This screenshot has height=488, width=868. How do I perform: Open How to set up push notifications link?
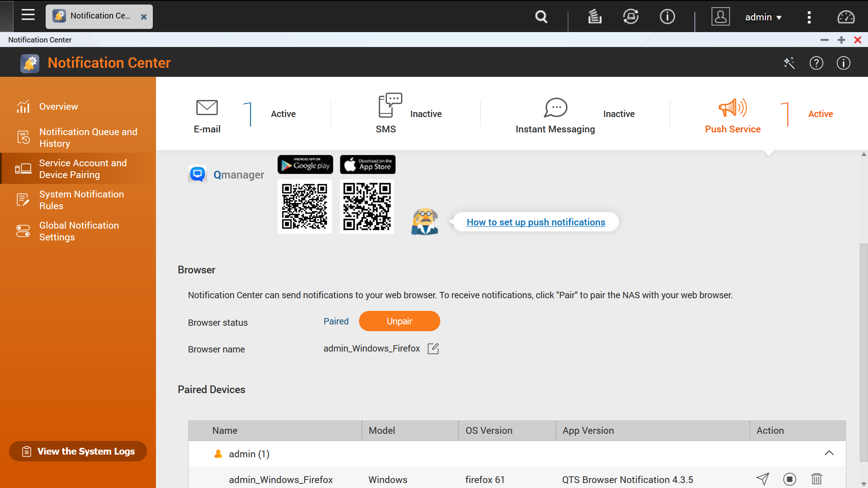pyautogui.click(x=536, y=222)
